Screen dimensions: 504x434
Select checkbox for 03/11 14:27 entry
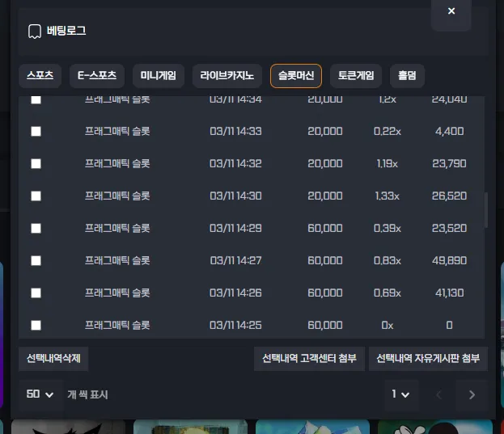click(36, 261)
